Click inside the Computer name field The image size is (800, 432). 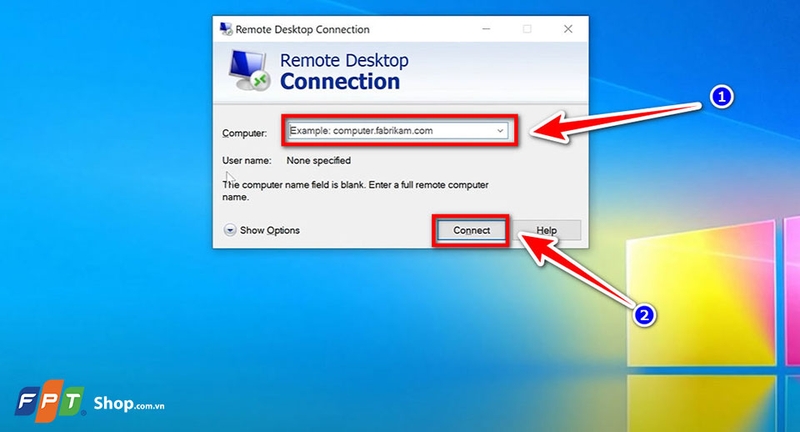click(397, 131)
